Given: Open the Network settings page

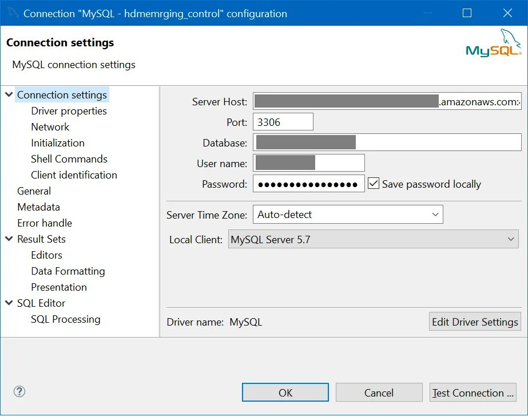Looking at the screenshot, I should click(x=50, y=127).
